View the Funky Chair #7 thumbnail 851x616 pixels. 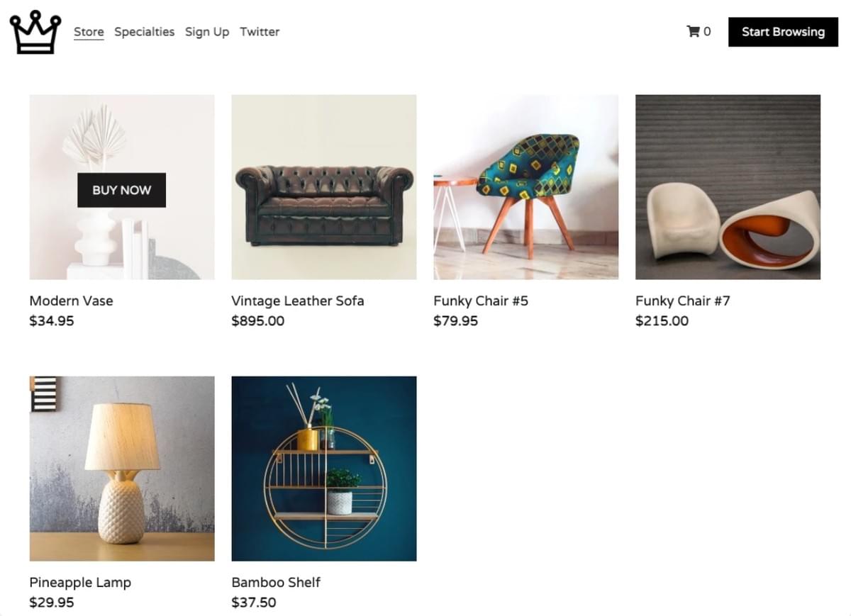728,187
